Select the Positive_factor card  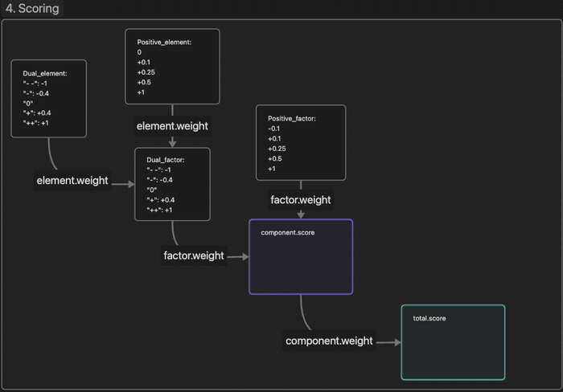pyautogui.click(x=301, y=143)
